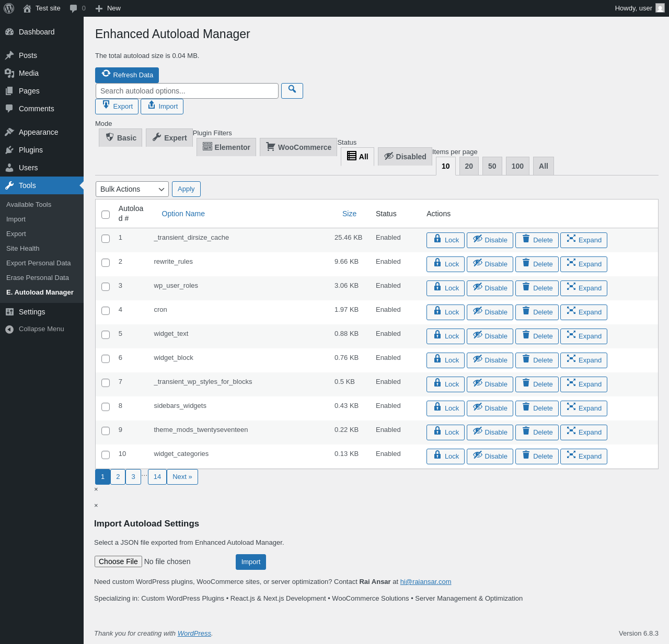Expand the theme_mods_twentyseventeen row
This screenshot has width=669, height=644.
[584, 432]
